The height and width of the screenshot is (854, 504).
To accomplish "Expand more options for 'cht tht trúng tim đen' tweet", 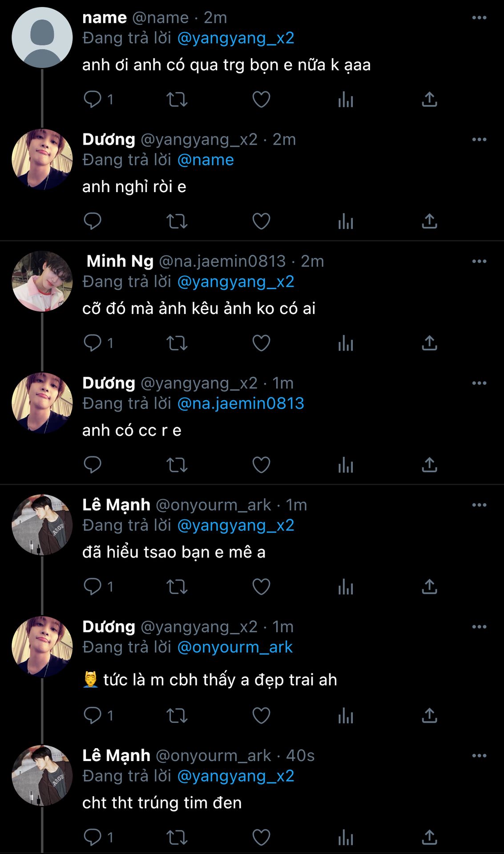I will (x=479, y=756).
